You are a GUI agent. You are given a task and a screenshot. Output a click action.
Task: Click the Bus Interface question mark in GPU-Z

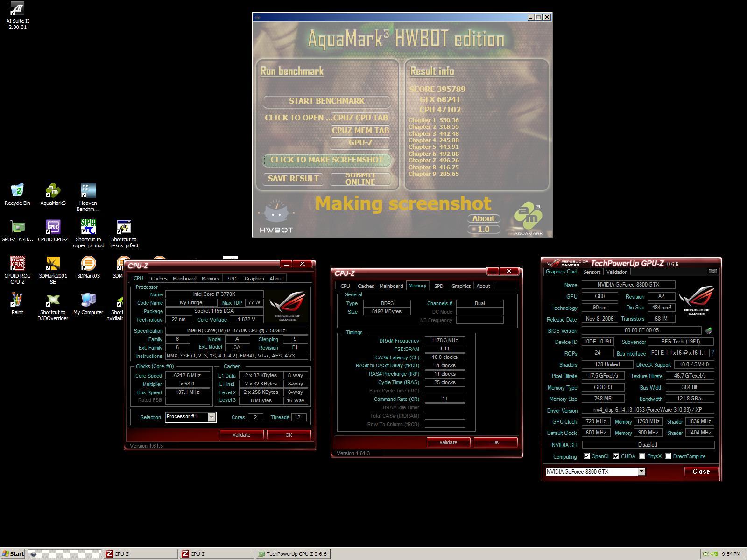click(x=713, y=353)
